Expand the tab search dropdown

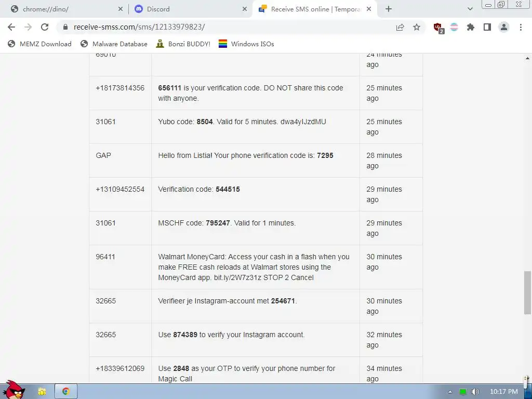click(x=470, y=9)
